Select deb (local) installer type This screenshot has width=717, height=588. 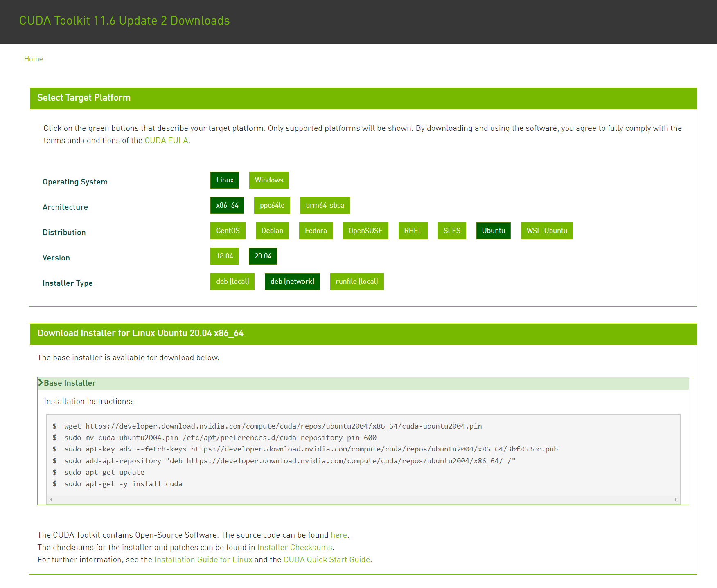232,281
